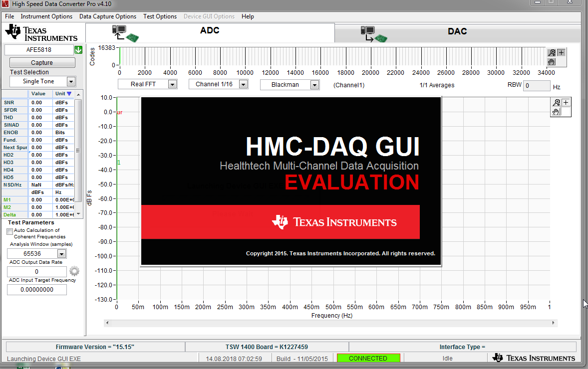Select the crosshair cursor tool in the Codes graph palette
The height and width of the screenshot is (369, 588).
[561, 53]
